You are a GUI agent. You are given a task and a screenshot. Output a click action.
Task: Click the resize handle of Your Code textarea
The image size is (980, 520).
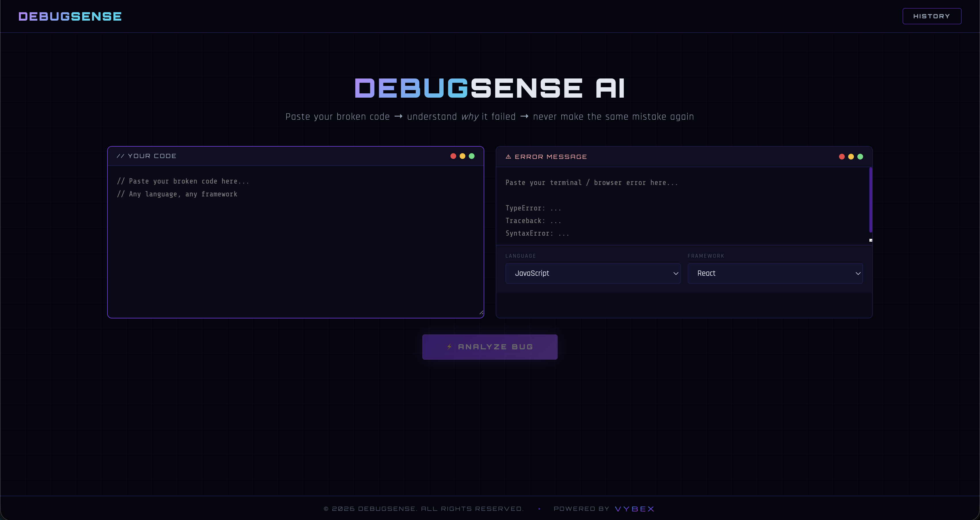point(481,312)
